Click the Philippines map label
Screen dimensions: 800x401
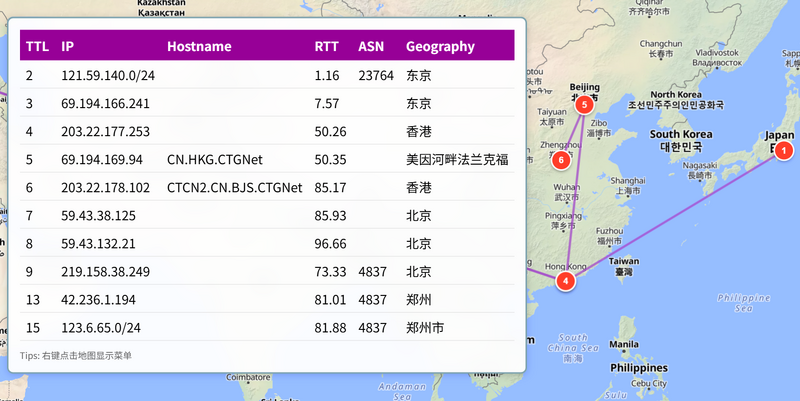638,368
